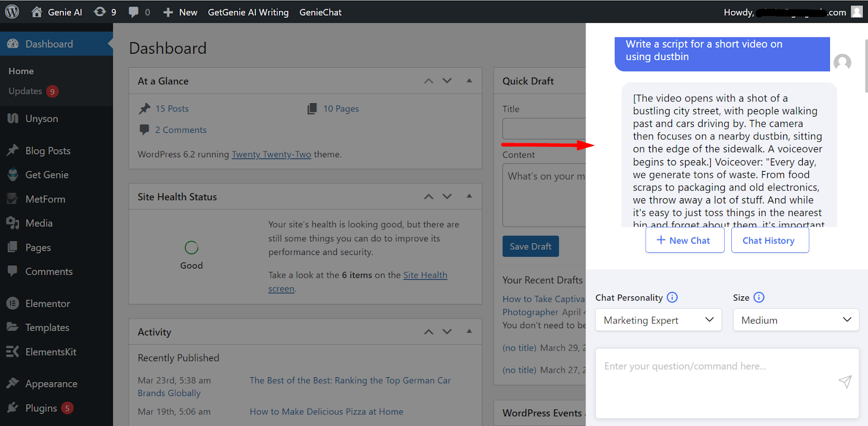Toggle the Site Health Status panel
The width and height of the screenshot is (868, 426).
[469, 196]
